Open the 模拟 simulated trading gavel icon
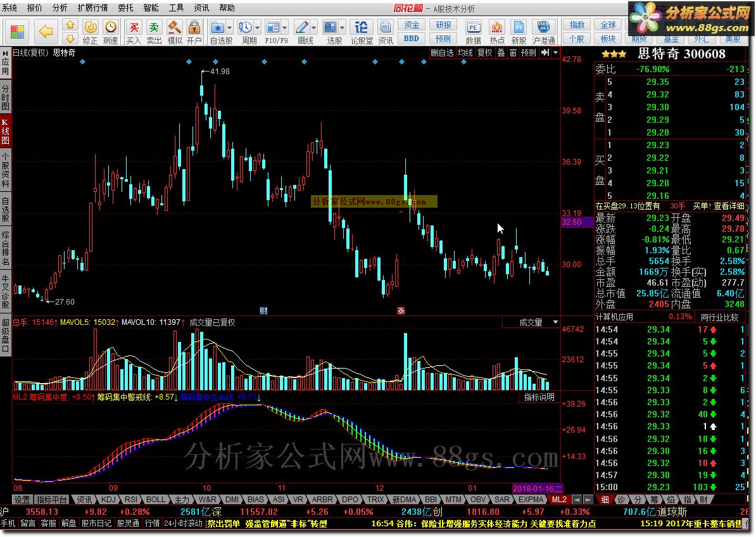This screenshot has height=537, width=756. click(175, 32)
